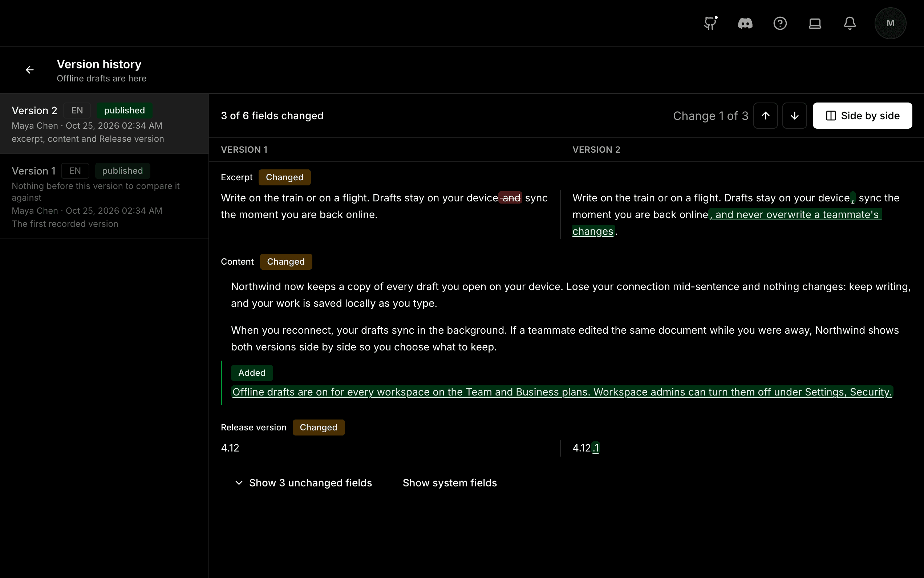
Task: Click the published badge on Version 1
Action: coord(122,171)
